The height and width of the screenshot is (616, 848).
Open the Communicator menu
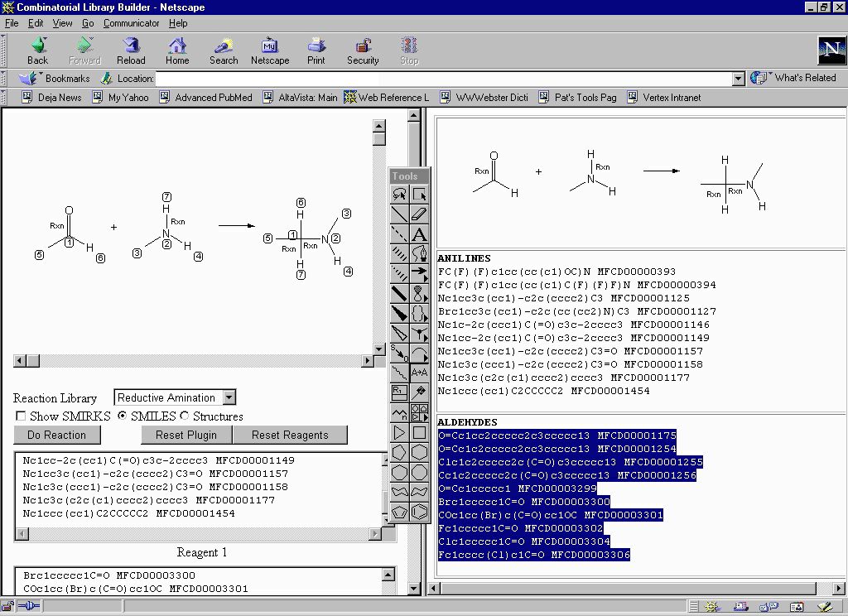click(131, 23)
